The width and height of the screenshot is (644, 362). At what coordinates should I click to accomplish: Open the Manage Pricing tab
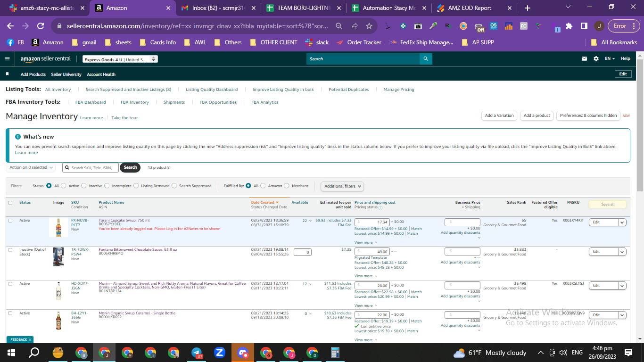399,90
